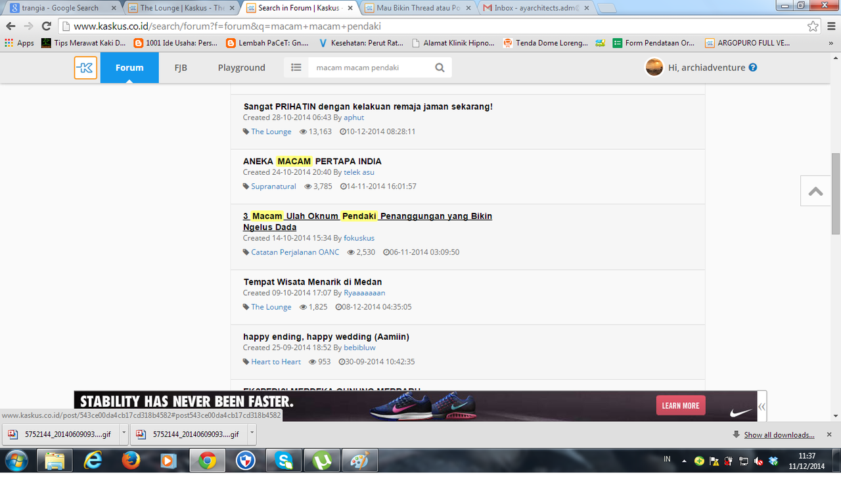Switch to 'The Lounge | Kaskus' browser tab
The width and height of the screenshot is (841, 504).
[x=181, y=8]
